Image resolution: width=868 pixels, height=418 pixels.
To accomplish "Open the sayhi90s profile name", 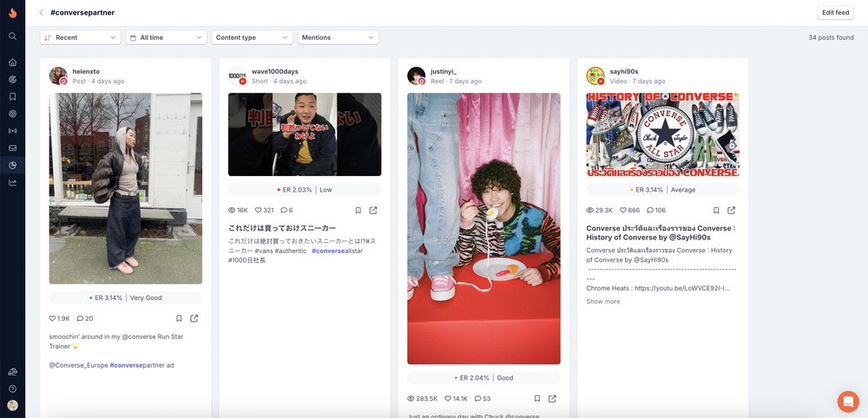I will point(624,71).
